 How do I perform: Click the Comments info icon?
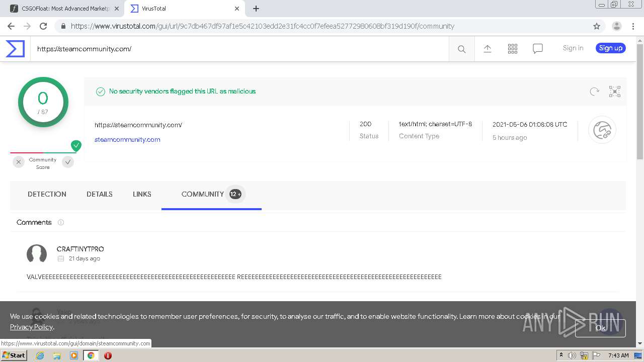point(61,222)
